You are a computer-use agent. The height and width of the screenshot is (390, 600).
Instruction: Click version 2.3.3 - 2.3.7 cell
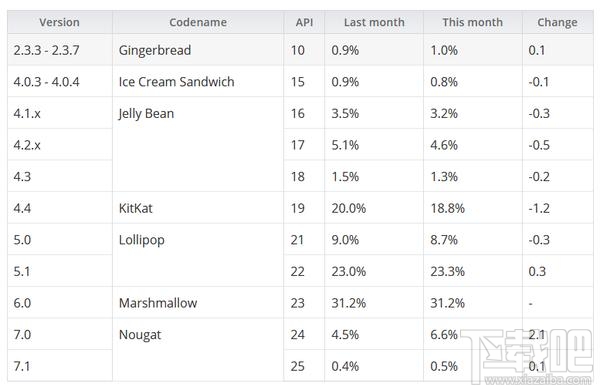(60, 50)
